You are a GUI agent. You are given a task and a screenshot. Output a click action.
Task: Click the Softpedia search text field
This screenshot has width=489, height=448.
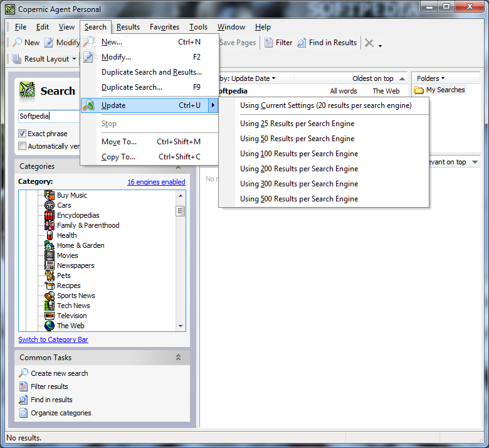click(x=49, y=116)
